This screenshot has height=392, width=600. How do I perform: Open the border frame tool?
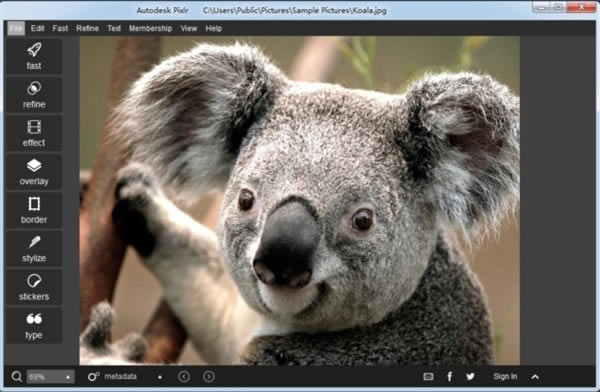click(34, 210)
